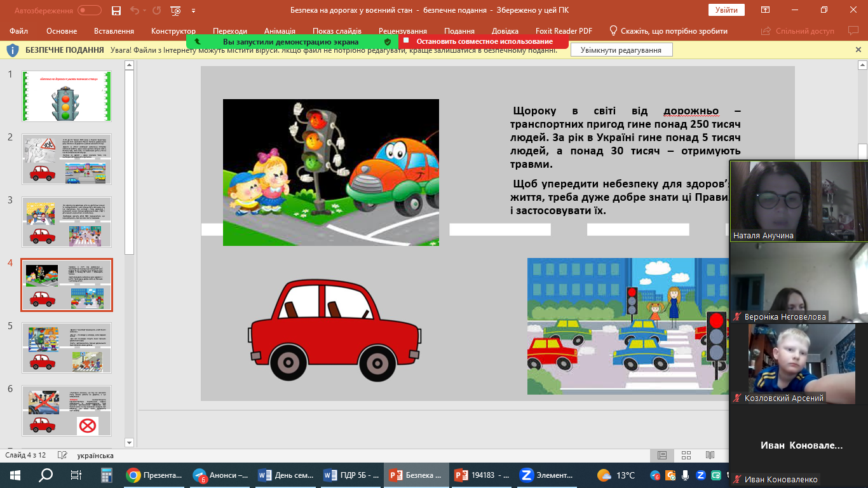
Task: Click Вероніка Нєговелова video tile
Action: tap(799, 282)
